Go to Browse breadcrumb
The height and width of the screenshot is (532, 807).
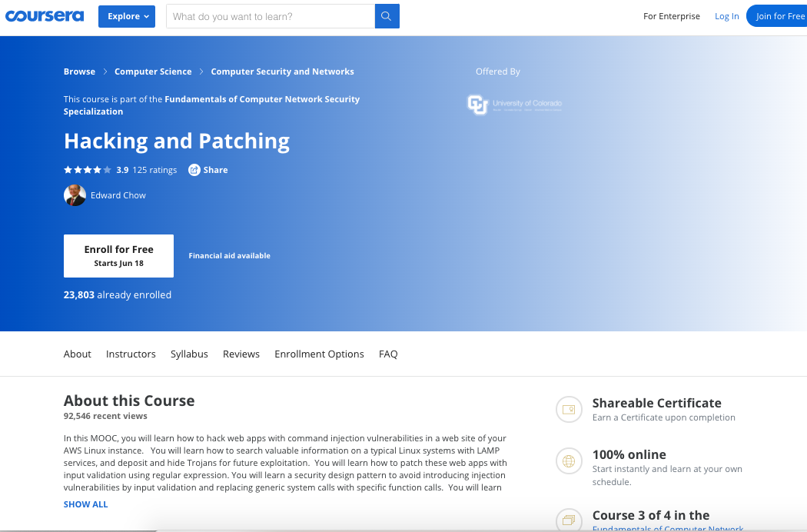(79, 71)
